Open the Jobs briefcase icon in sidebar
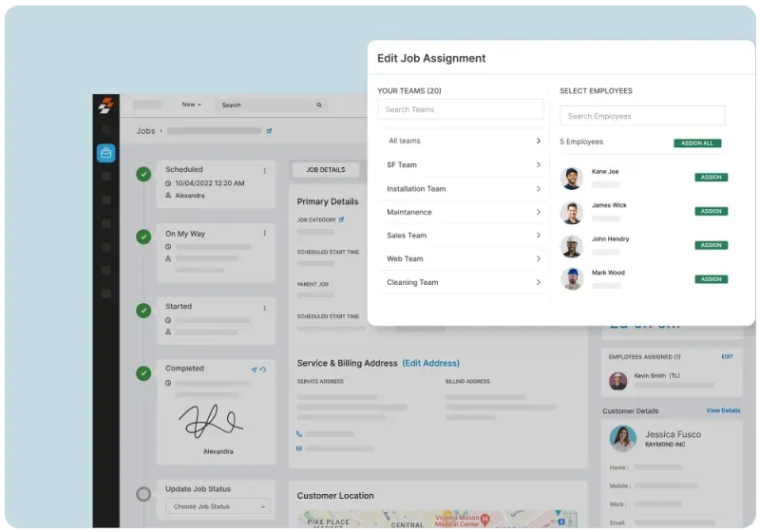This screenshot has height=532, width=760. pos(105,153)
